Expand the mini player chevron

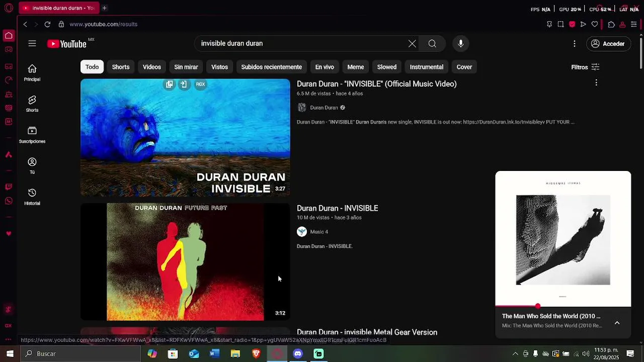[x=617, y=323]
